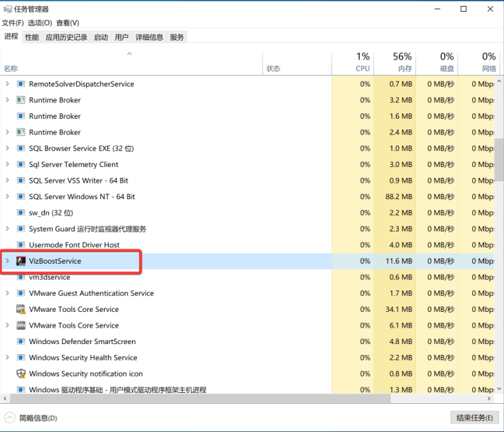Click the scroll up arrow of process list

coord(499,81)
